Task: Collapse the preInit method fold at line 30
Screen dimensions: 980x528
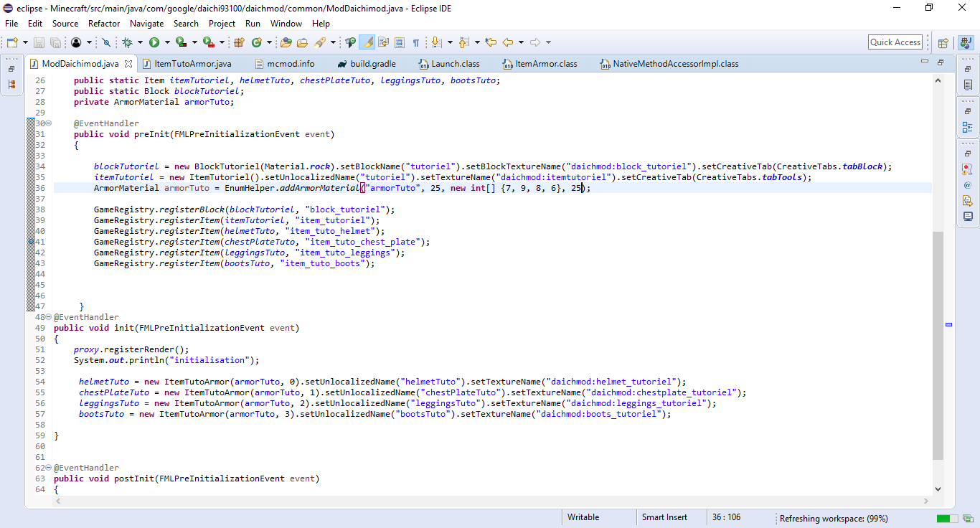Action: pyautogui.click(x=49, y=123)
